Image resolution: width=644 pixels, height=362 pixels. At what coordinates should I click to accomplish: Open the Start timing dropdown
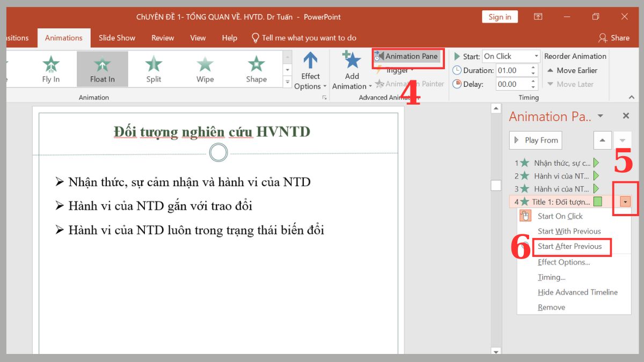pyautogui.click(x=536, y=56)
